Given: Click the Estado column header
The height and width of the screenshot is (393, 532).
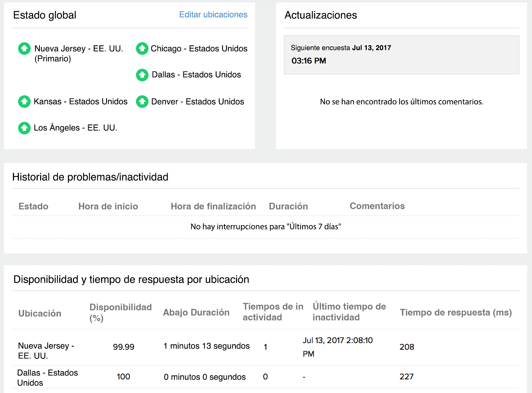Looking at the screenshot, I should click(x=33, y=206).
